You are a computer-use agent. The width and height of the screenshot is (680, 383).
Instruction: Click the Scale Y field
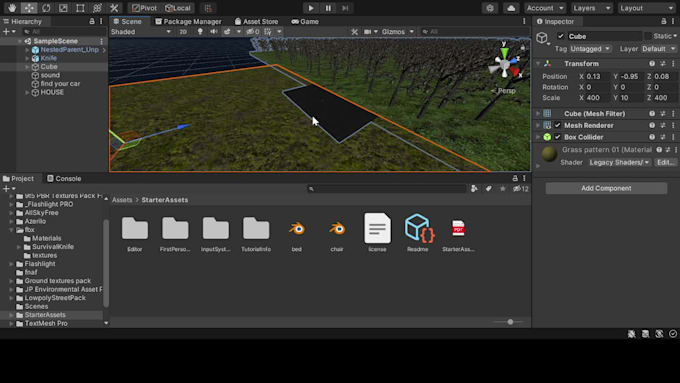[x=631, y=98]
